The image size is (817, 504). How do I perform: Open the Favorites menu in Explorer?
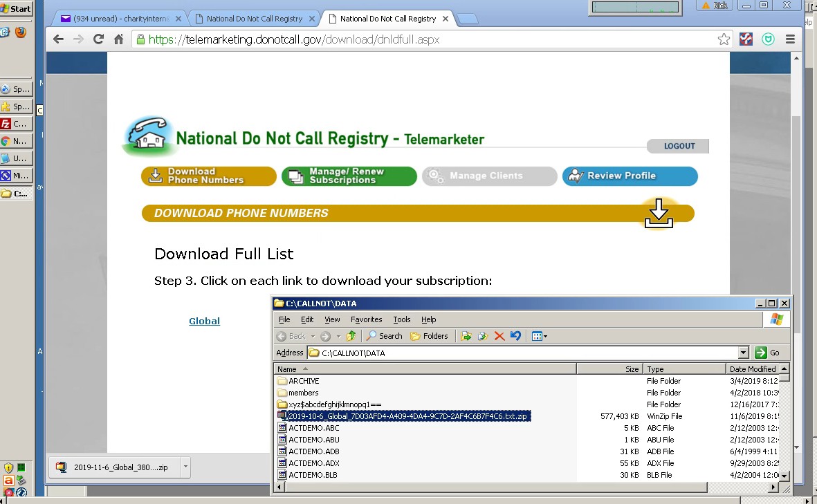tap(366, 319)
